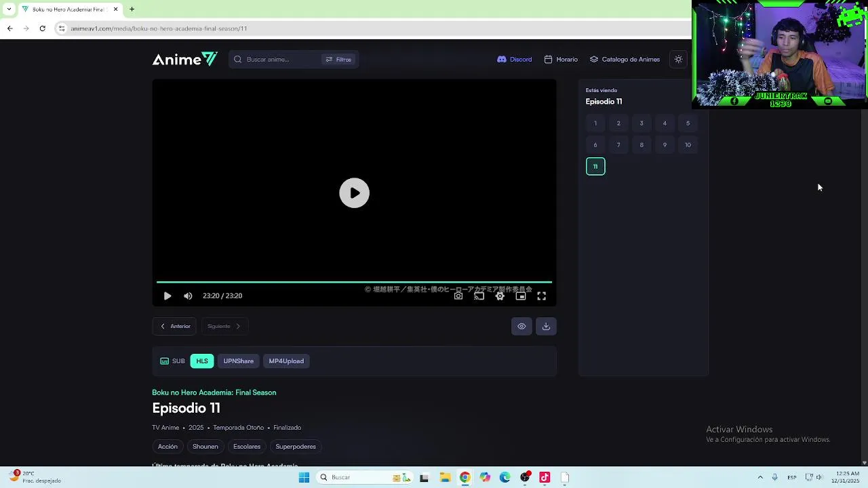Click the Superpoderes genre tag

tap(296, 447)
